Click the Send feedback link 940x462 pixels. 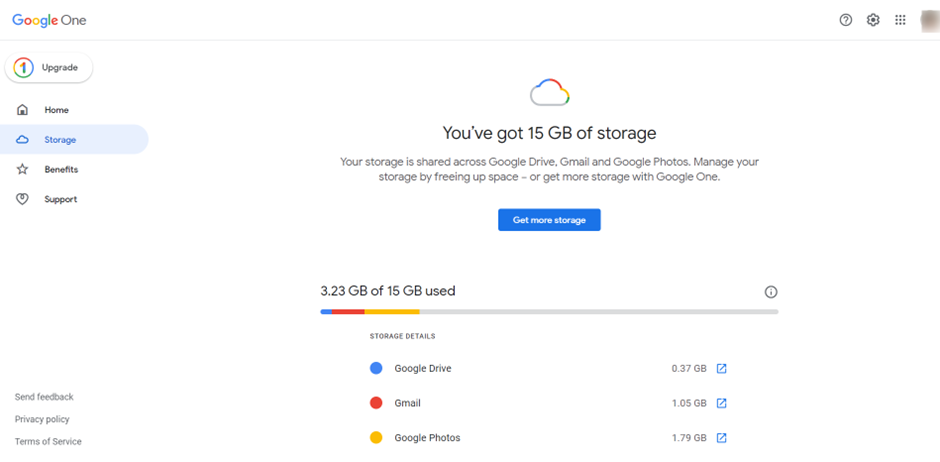pyautogui.click(x=44, y=397)
